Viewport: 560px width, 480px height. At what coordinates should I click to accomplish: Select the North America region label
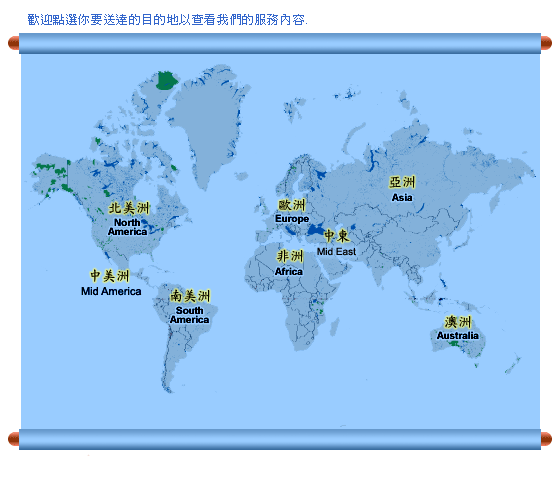[x=128, y=227]
